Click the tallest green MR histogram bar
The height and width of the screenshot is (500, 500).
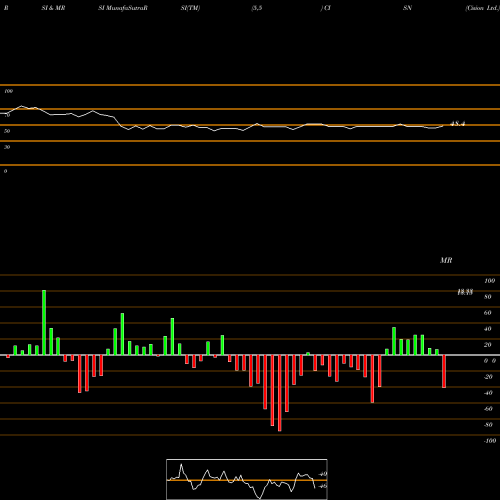coord(44,322)
